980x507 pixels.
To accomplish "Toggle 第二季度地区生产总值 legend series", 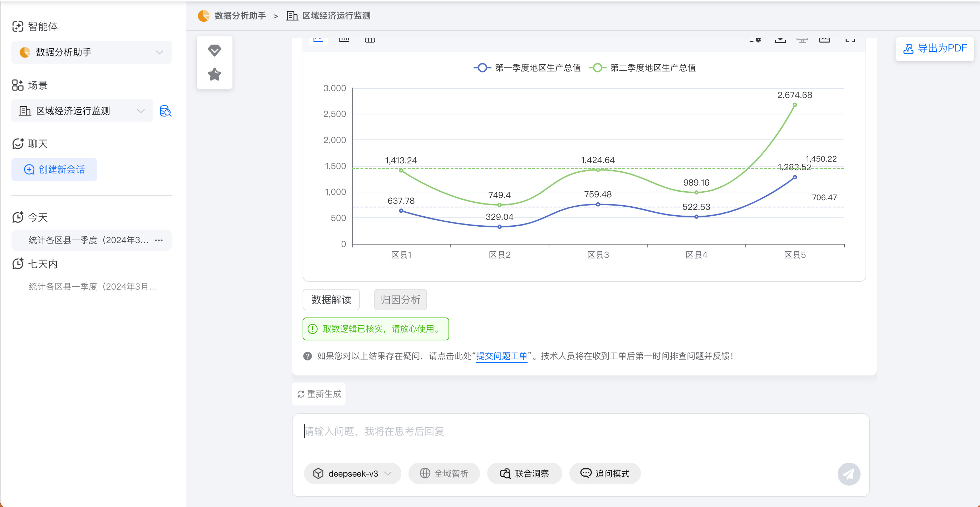I will coord(643,68).
